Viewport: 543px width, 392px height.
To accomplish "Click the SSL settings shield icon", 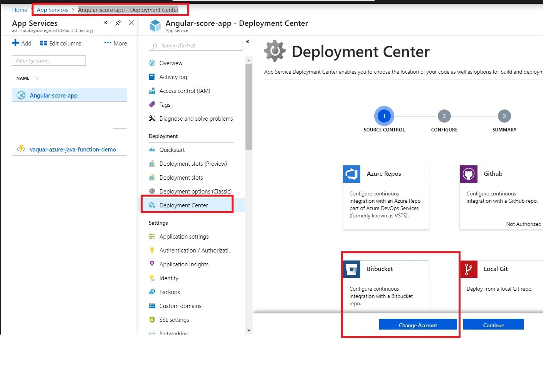I will [152, 320].
